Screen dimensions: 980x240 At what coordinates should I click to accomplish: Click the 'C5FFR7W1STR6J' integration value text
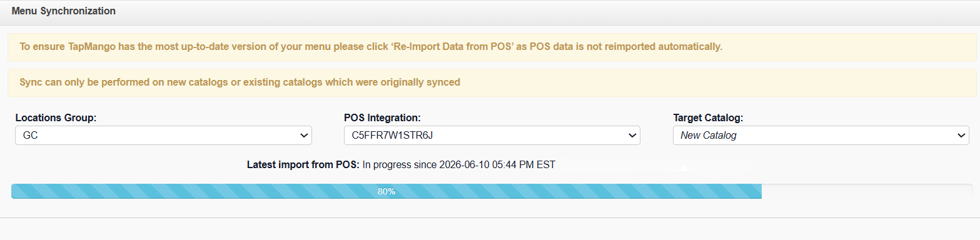pyautogui.click(x=387, y=135)
